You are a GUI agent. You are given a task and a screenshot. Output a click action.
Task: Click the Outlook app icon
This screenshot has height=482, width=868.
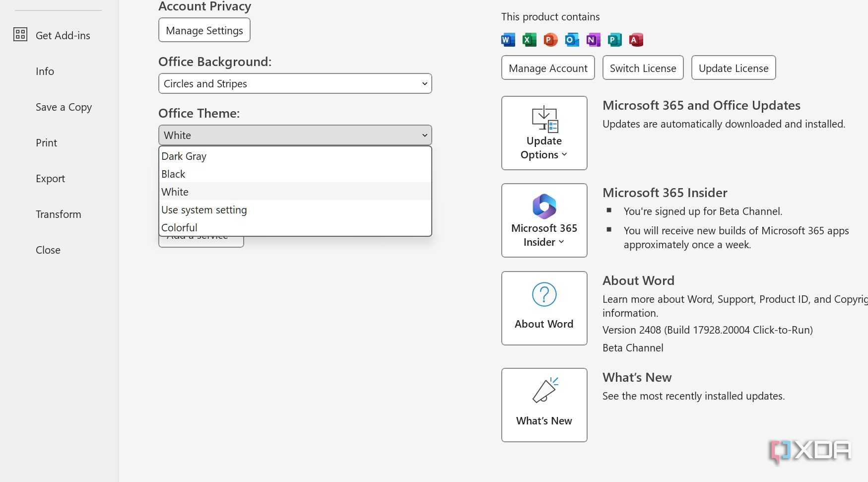click(572, 40)
